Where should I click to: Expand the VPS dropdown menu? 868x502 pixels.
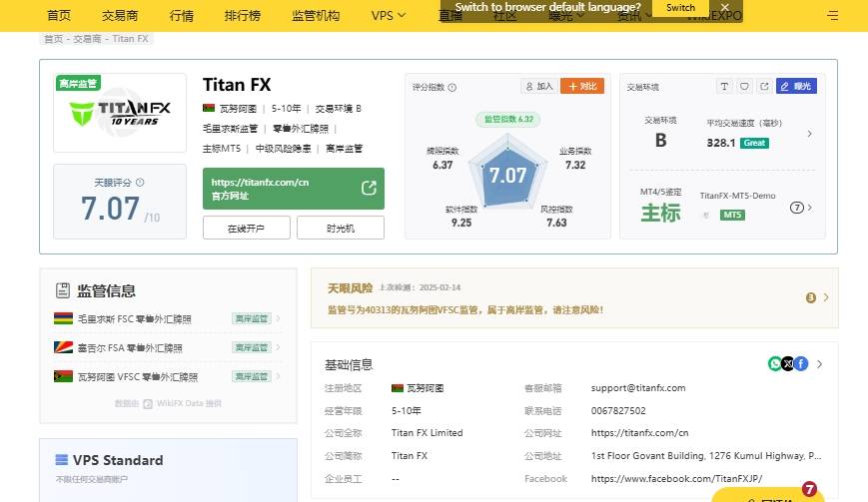tap(389, 16)
